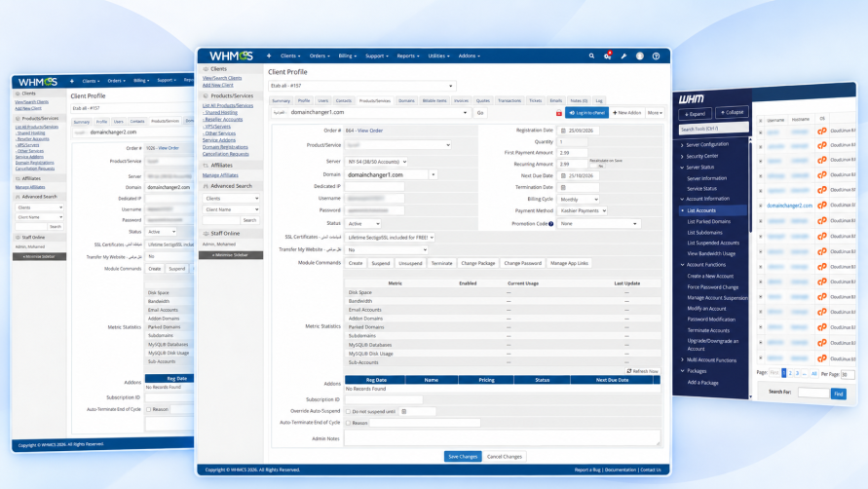The height and width of the screenshot is (489, 868).
Task: Click the Admin Notes text area
Action: pyautogui.click(x=502, y=437)
